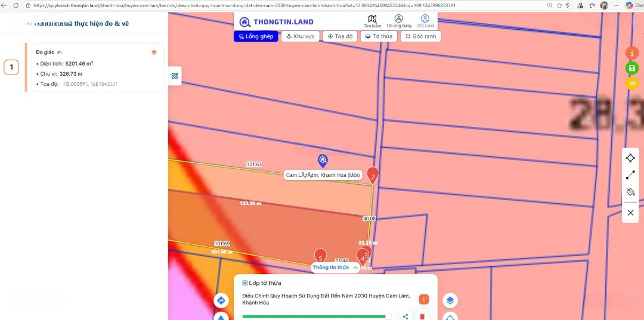644x320 pixels.
Task: Open the yellow list button
Action: tap(631, 84)
